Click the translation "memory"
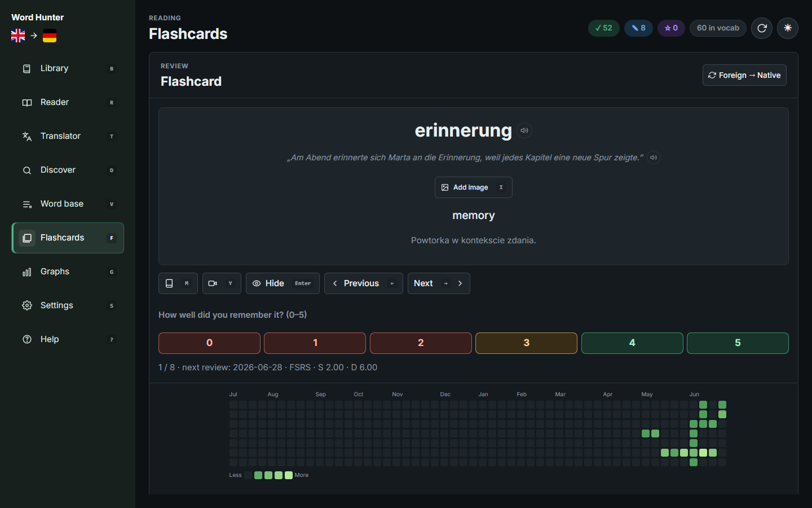The image size is (812, 508). click(x=473, y=216)
